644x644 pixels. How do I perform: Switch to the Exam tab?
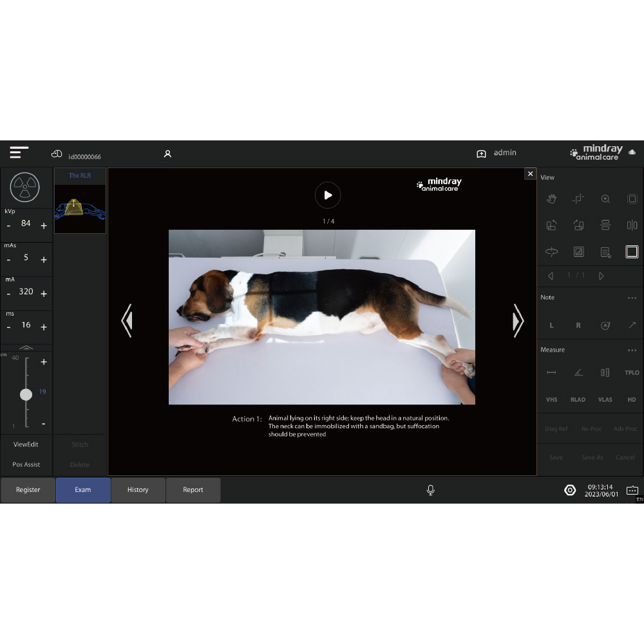tap(83, 490)
